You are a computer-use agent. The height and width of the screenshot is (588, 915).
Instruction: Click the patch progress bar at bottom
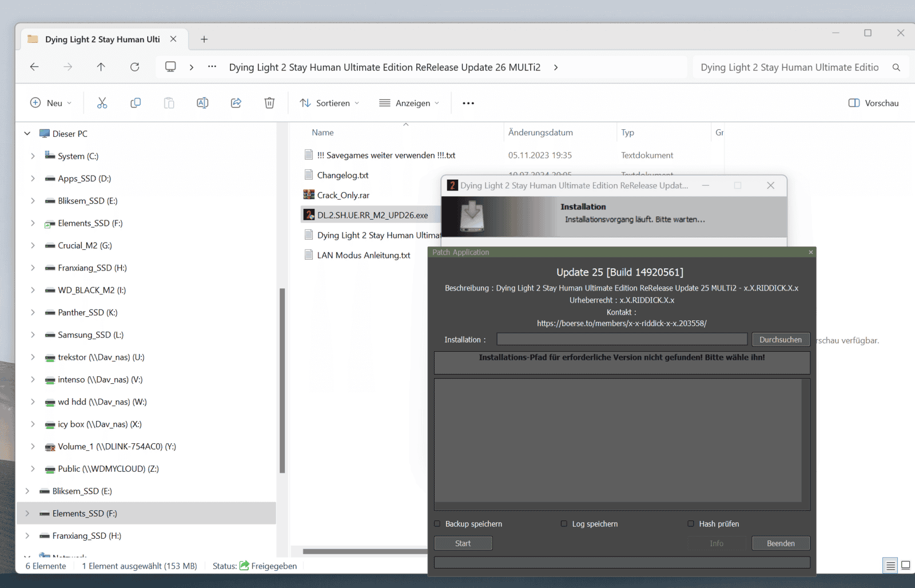tap(622, 562)
